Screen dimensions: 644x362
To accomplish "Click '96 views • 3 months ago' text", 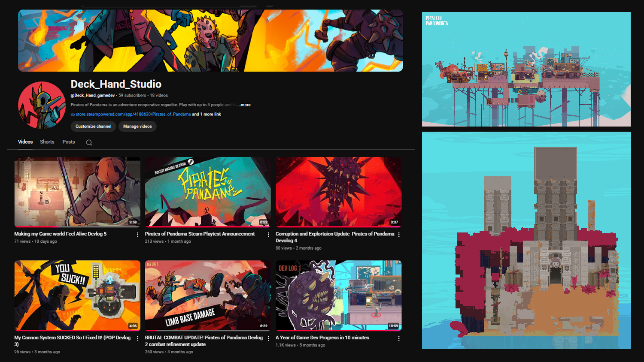I will tap(37, 352).
